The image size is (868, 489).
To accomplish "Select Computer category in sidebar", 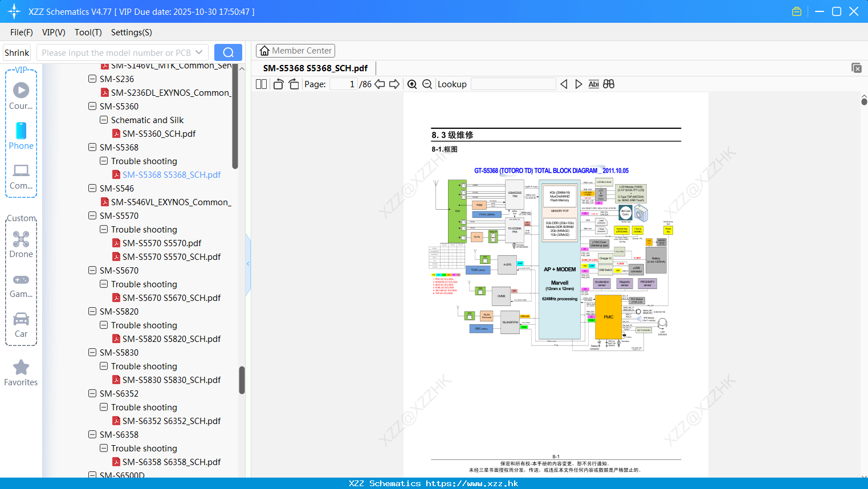I will pos(21,177).
